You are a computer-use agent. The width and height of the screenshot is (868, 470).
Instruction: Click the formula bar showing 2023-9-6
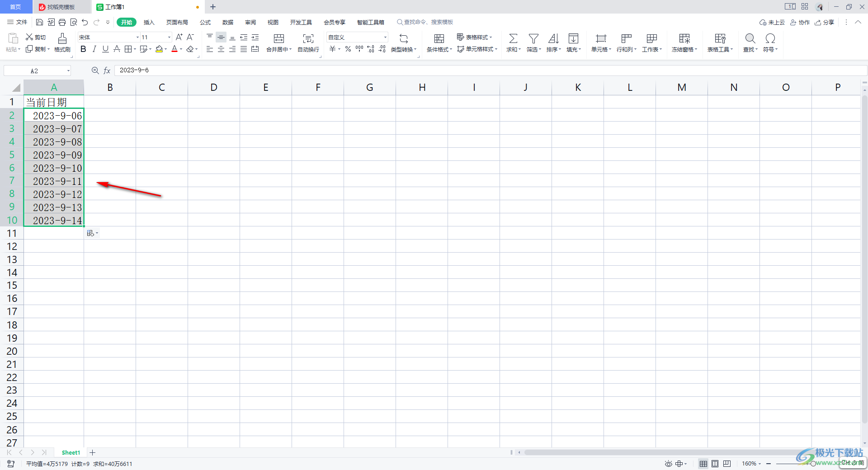coord(491,70)
